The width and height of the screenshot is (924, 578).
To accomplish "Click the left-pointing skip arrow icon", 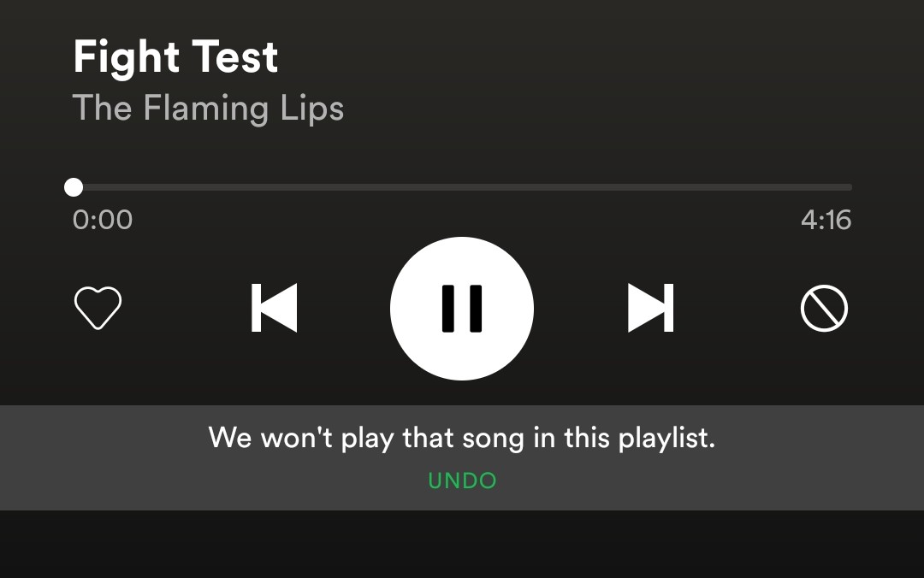I will tap(274, 308).
